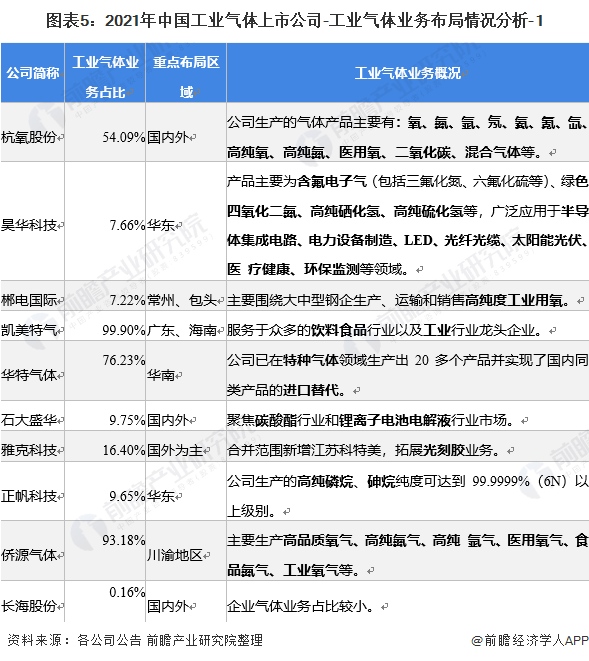Screen dimensions: 589x661
Task: Click the 常州、包头 region cell
Action: click(x=182, y=300)
